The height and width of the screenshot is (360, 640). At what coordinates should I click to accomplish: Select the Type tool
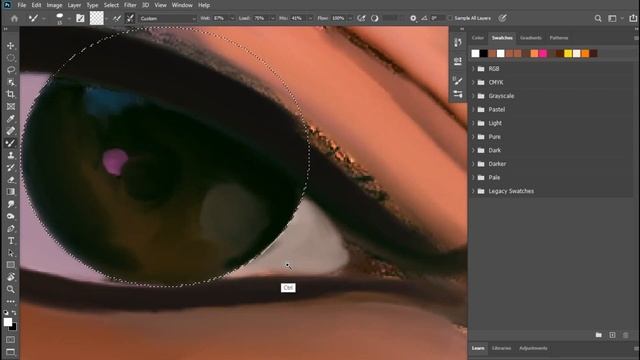point(11,241)
